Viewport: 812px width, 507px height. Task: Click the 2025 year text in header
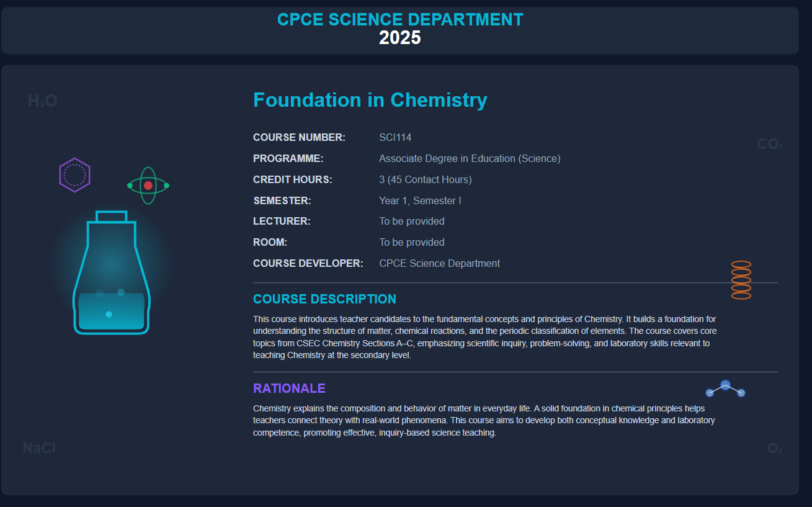click(400, 38)
